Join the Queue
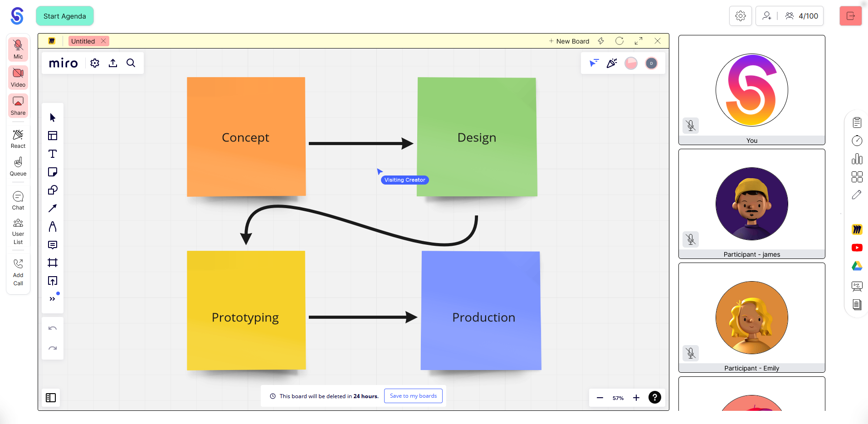The width and height of the screenshot is (868, 424). click(x=18, y=166)
